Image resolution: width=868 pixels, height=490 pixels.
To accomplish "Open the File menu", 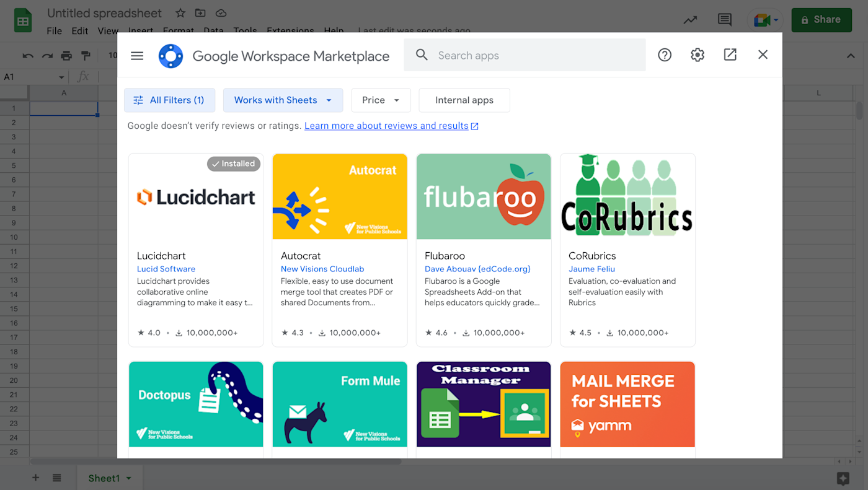I will [x=54, y=31].
